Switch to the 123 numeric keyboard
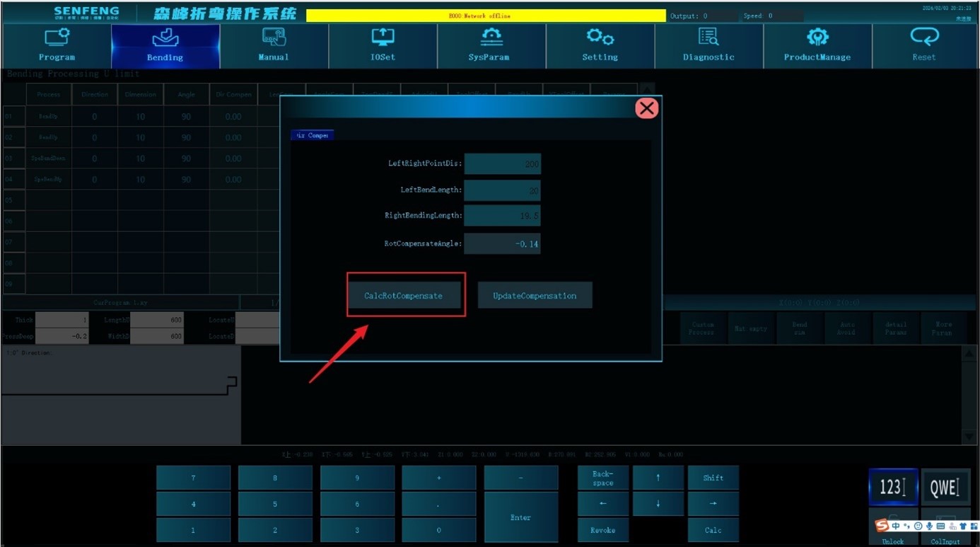The height and width of the screenshot is (547, 980). coord(893,487)
